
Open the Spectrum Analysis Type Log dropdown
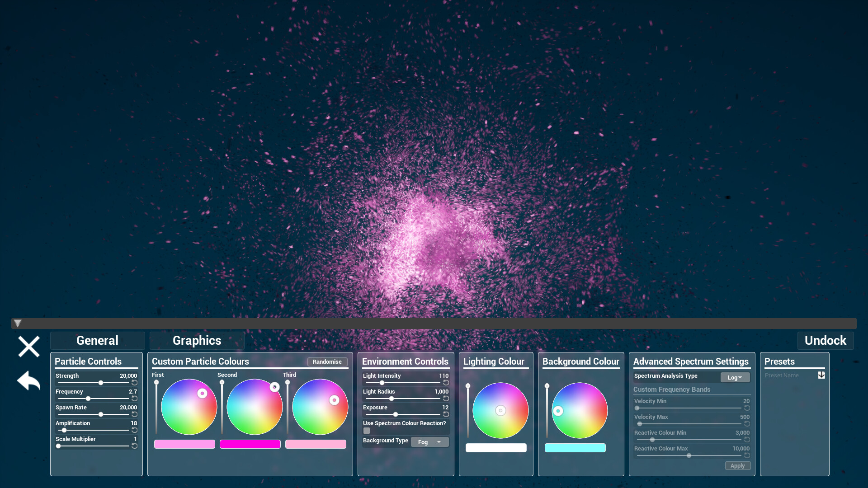(x=735, y=377)
